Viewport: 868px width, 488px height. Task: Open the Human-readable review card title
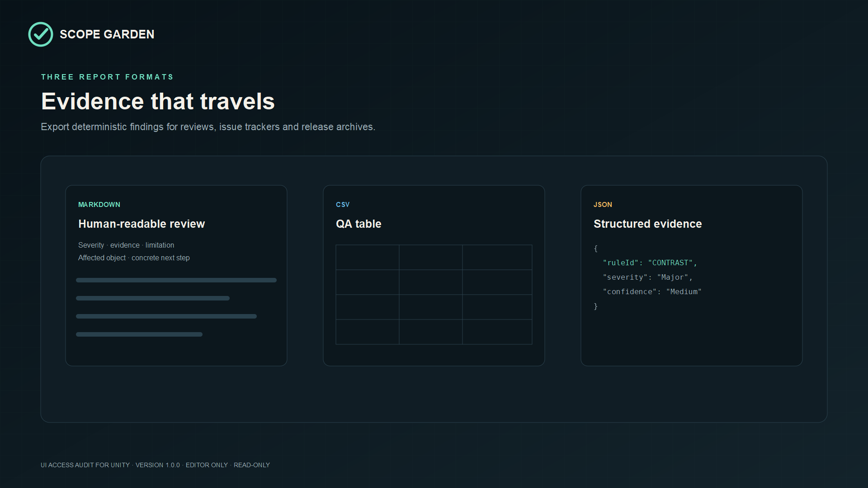(x=142, y=224)
